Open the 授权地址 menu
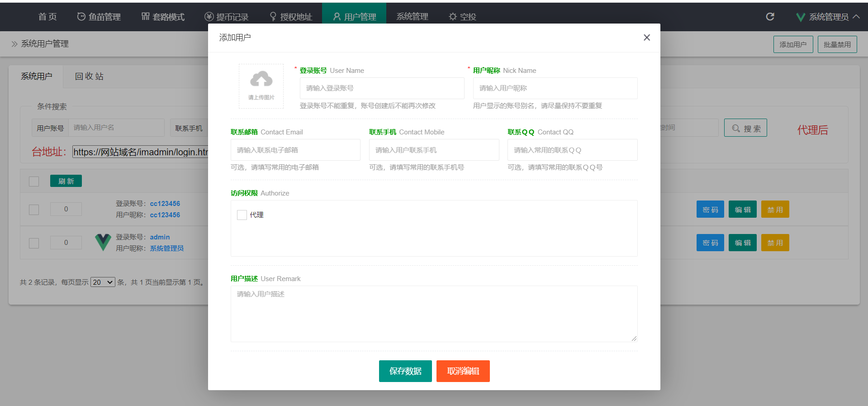 (x=290, y=17)
